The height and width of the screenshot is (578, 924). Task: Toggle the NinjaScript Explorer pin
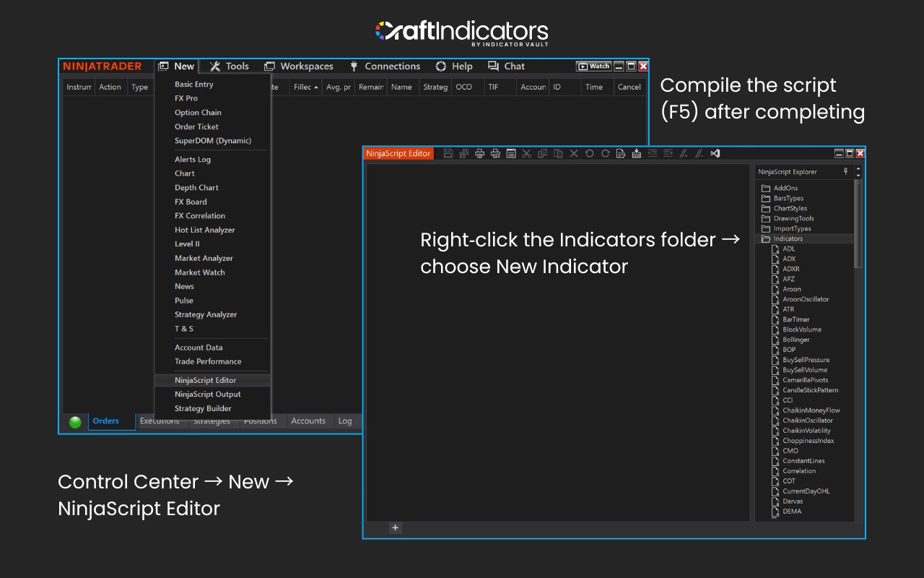846,171
